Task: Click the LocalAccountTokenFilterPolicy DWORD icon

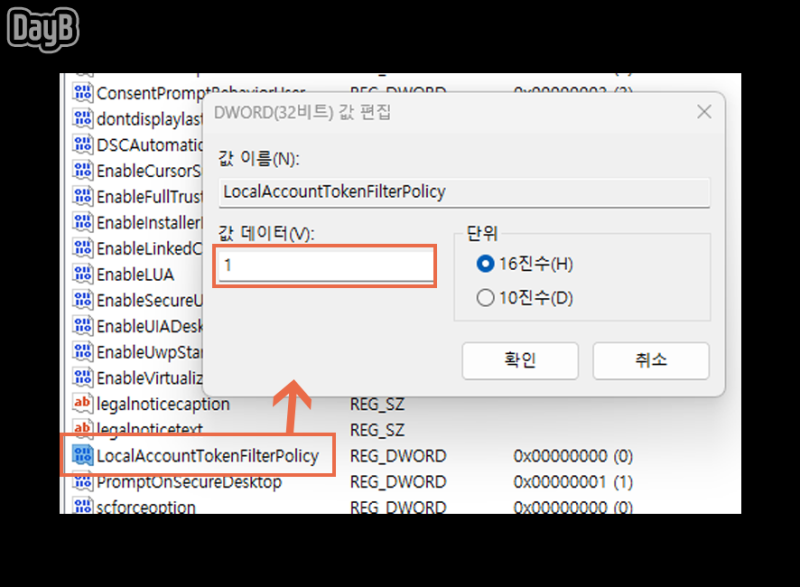Action: tap(83, 455)
